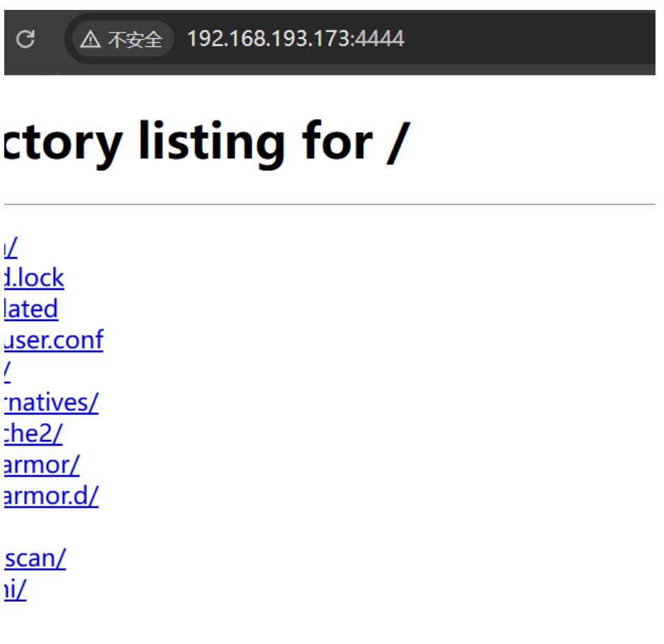This screenshot has height=644, width=664.
Task: Focus the URL 192.168.193.173:4444 text
Action: coord(296,38)
